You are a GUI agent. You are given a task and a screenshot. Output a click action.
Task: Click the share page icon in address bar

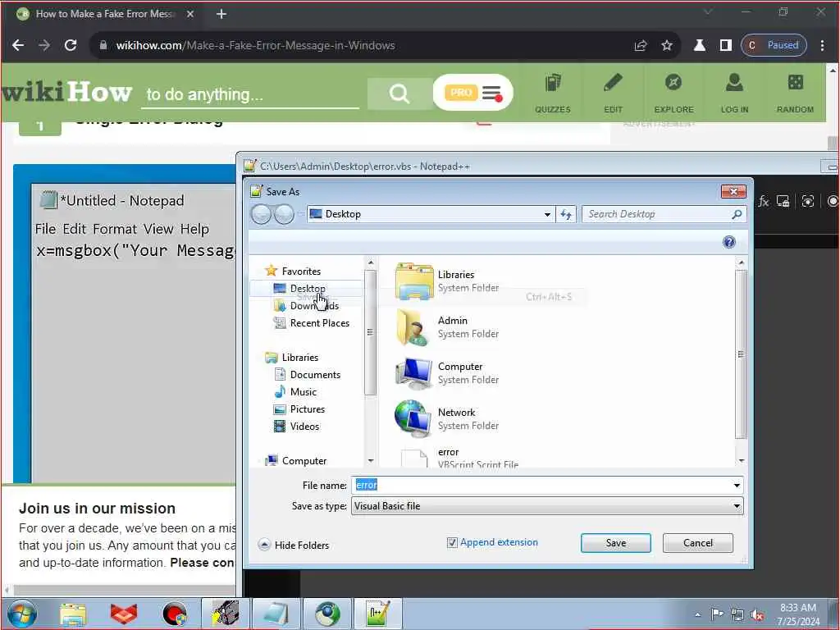coord(641,46)
